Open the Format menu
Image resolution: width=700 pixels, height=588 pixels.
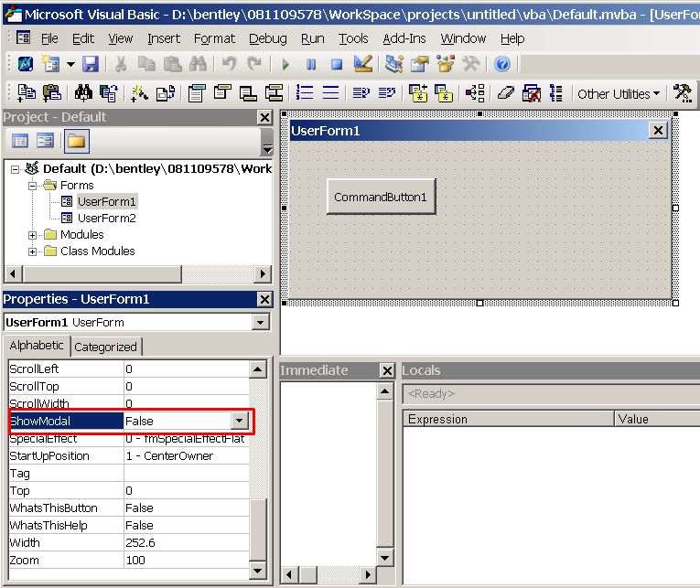[x=214, y=38]
